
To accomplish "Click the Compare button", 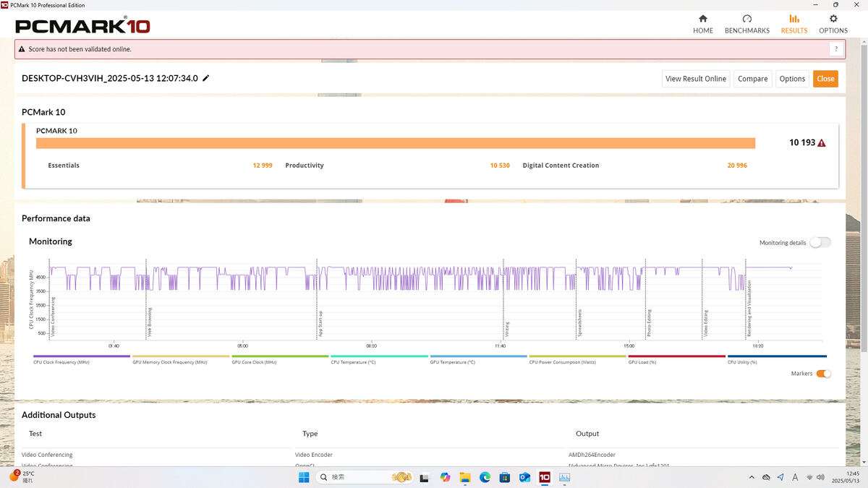I will (x=752, y=79).
